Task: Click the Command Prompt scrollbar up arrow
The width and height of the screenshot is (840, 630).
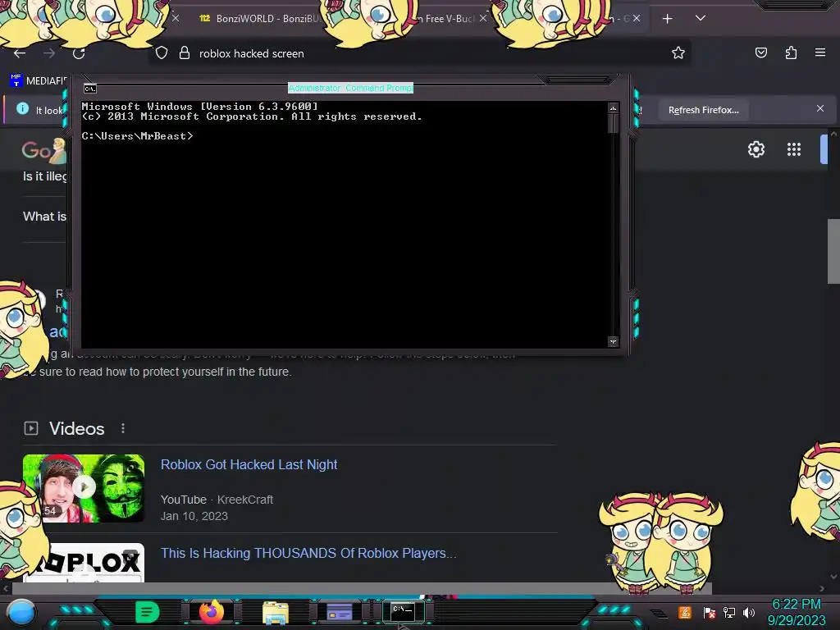Action: click(613, 108)
